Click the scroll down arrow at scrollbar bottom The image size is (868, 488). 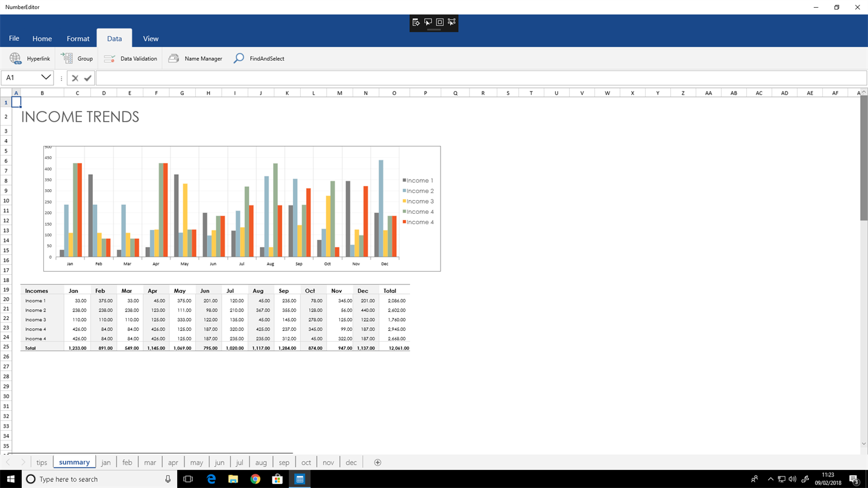(x=864, y=444)
